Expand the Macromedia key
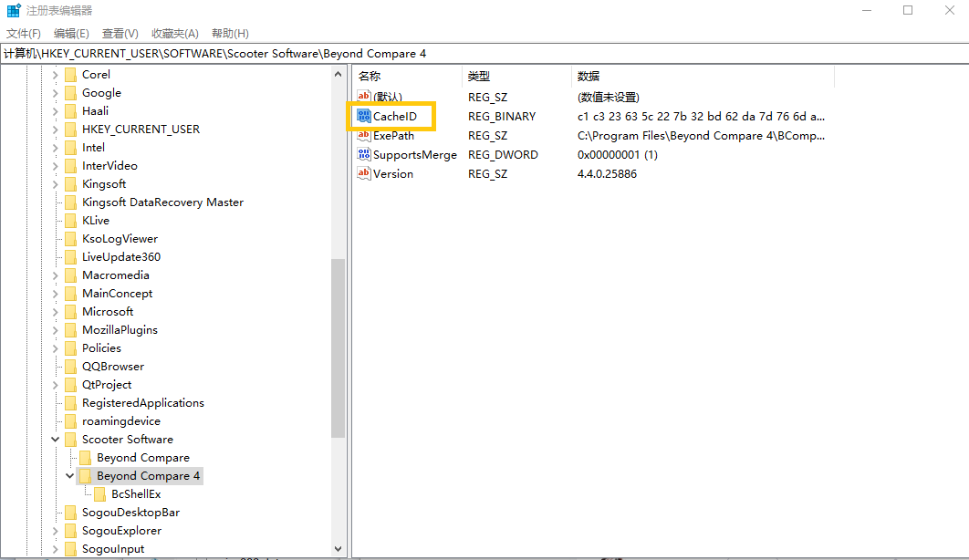The image size is (969, 560). [55, 275]
